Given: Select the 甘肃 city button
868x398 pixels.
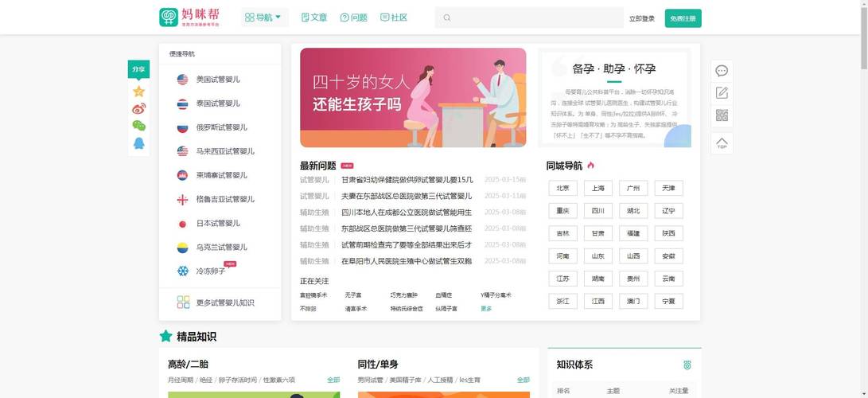Looking at the screenshot, I should click(x=597, y=233).
